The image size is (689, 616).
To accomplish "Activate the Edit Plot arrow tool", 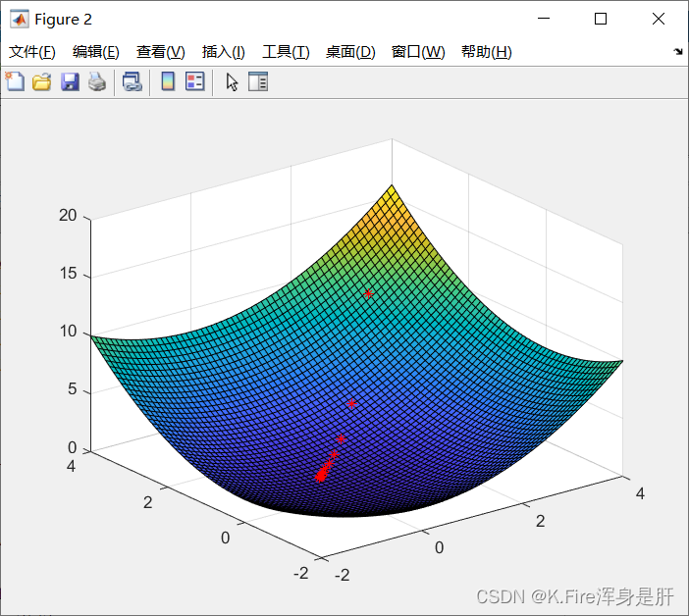I will pos(232,82).
